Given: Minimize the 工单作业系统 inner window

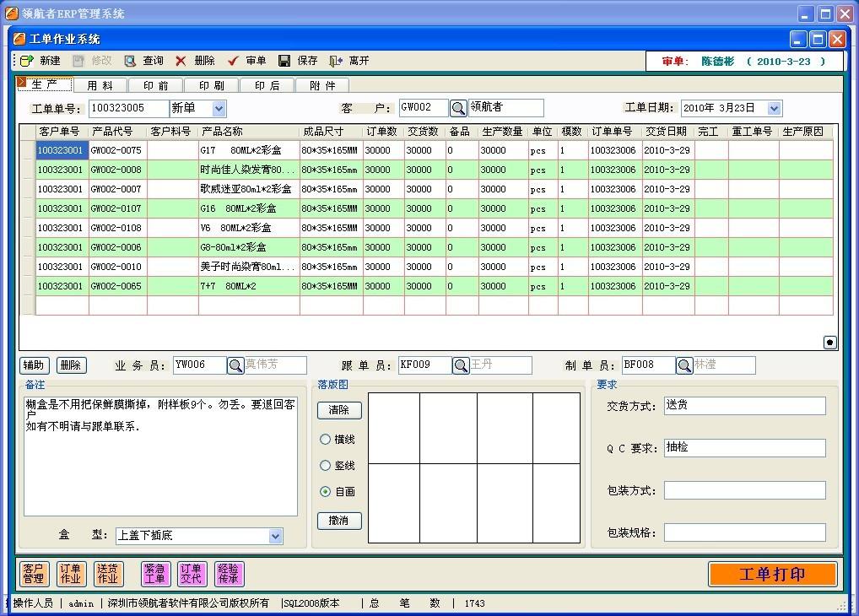Looking at the screenshot, I should 798,40.
